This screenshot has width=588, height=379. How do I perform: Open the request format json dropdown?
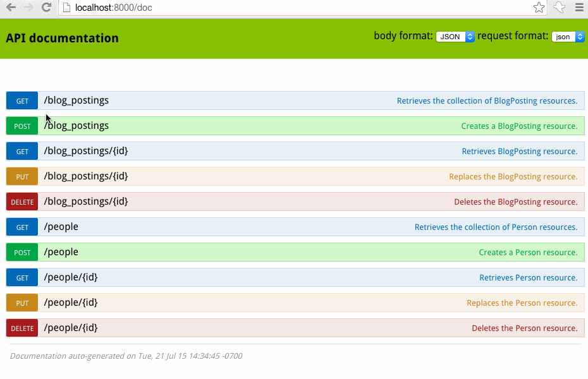click(568, 37)
